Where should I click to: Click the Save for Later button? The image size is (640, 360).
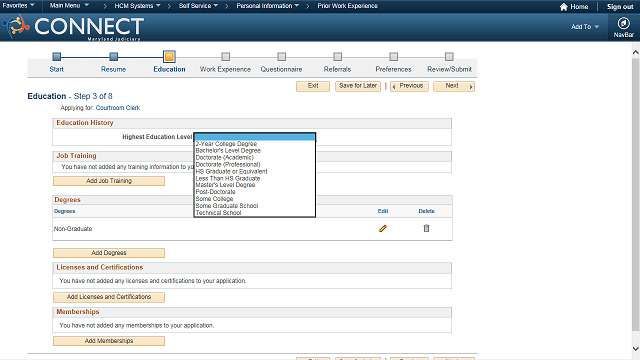click(x=358, y=86)
